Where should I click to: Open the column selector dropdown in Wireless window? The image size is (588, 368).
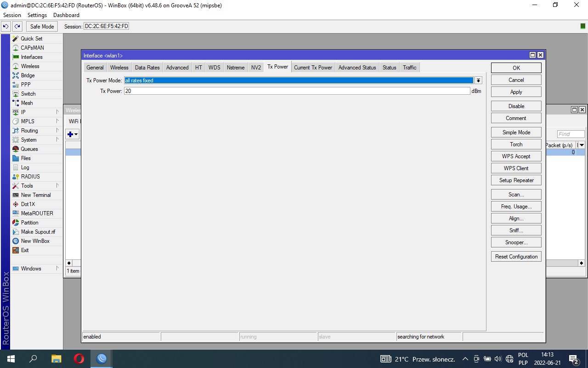click(582, 145)
